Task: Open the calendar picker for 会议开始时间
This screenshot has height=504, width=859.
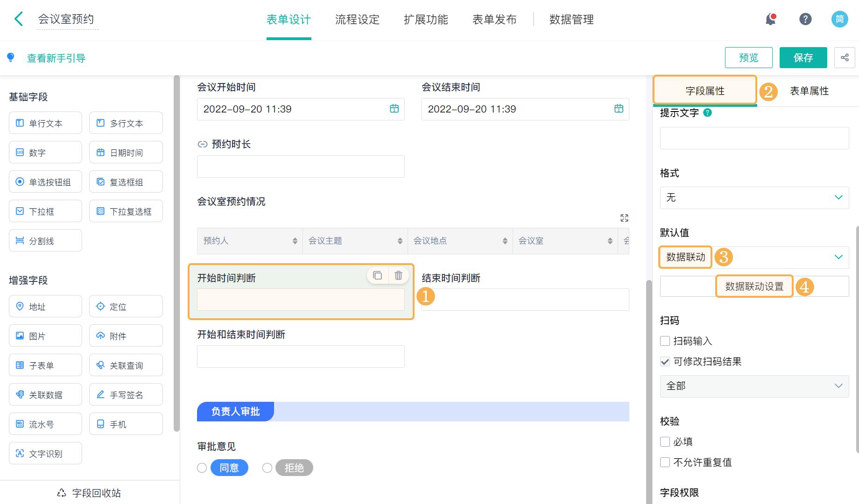Action: point(394,109)
